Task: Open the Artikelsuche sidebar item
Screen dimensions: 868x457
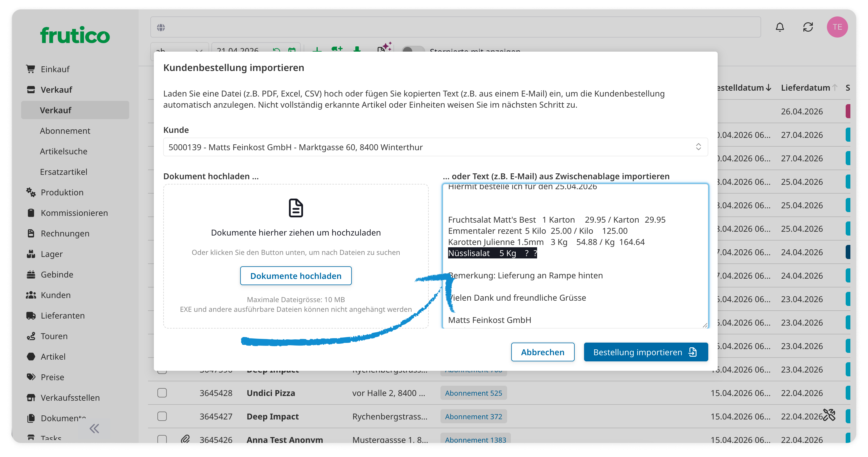Action: click(x=63, y=151)
